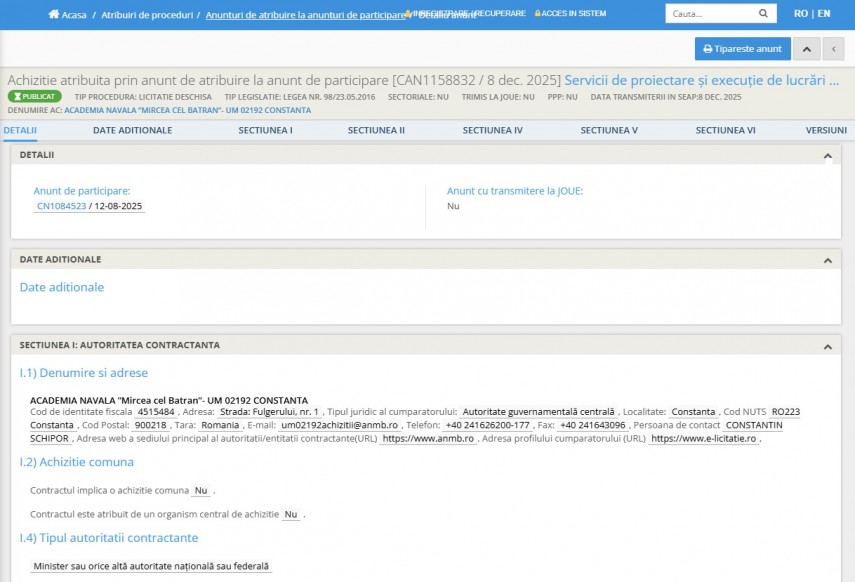The image size is (855, 582).
Task: Click Tipareste anunt print button
Action: pos(742,48)
